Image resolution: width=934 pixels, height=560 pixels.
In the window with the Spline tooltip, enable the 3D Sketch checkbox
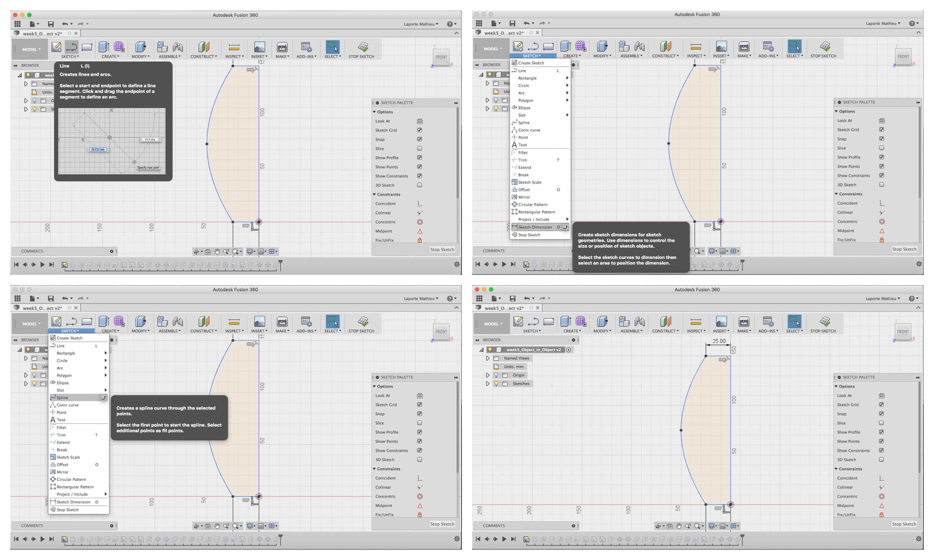coord(420,460)
